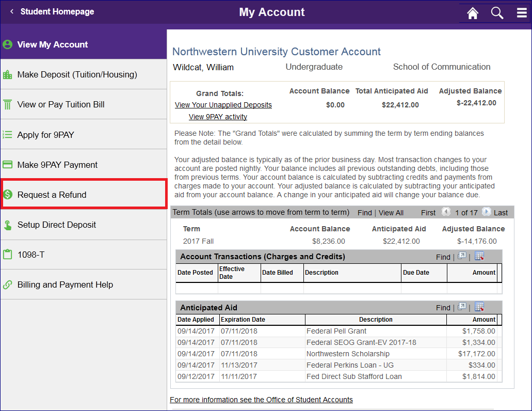
Task: Go back a term with previous arrow
Action: coord(446,212)
